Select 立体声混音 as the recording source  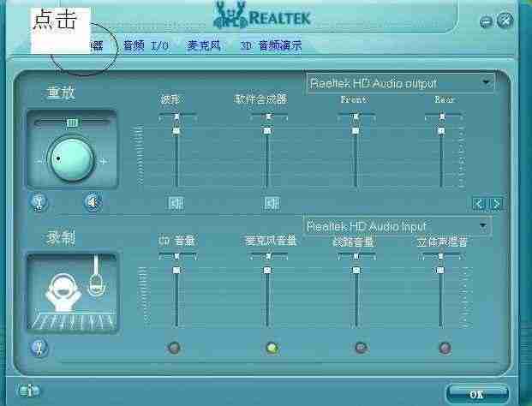pos(445,348)
